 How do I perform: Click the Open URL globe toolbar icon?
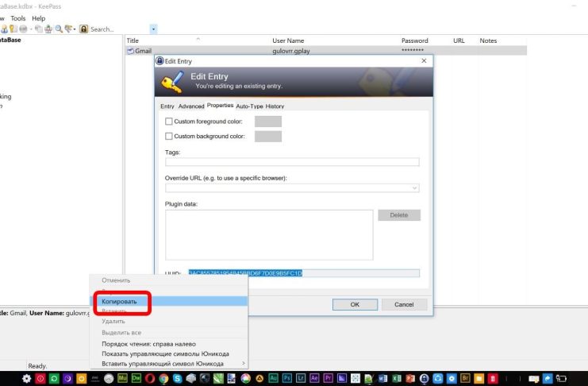pyautogui.click(x=23, y=29)
